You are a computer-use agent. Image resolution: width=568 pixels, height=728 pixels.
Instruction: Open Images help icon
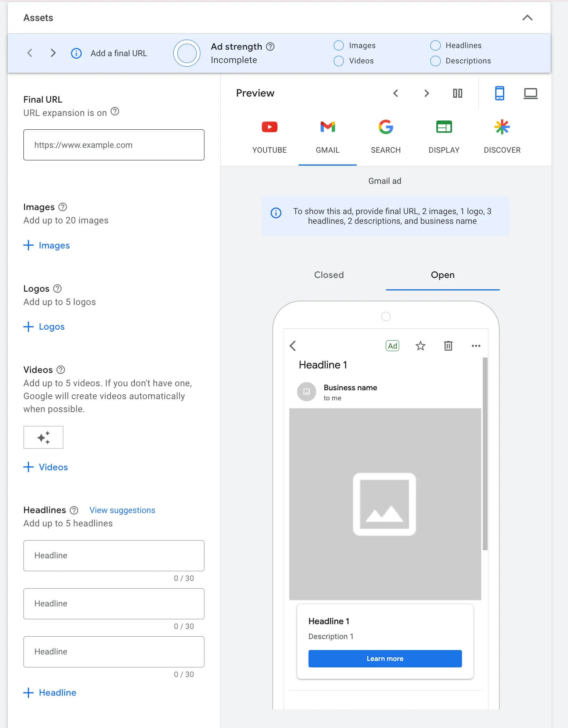point(63,207)
